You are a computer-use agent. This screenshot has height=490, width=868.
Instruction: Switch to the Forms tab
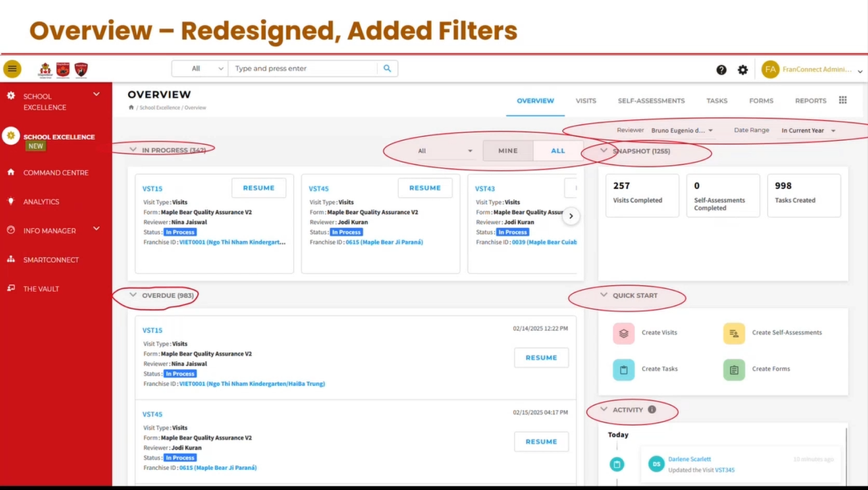(x=762, y=101)
